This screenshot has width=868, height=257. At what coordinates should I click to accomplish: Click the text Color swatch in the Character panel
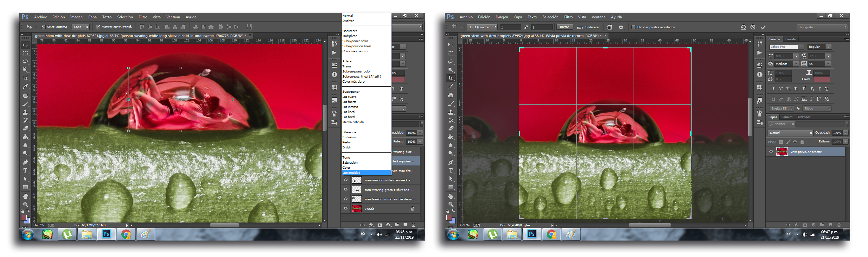point(821,79)
